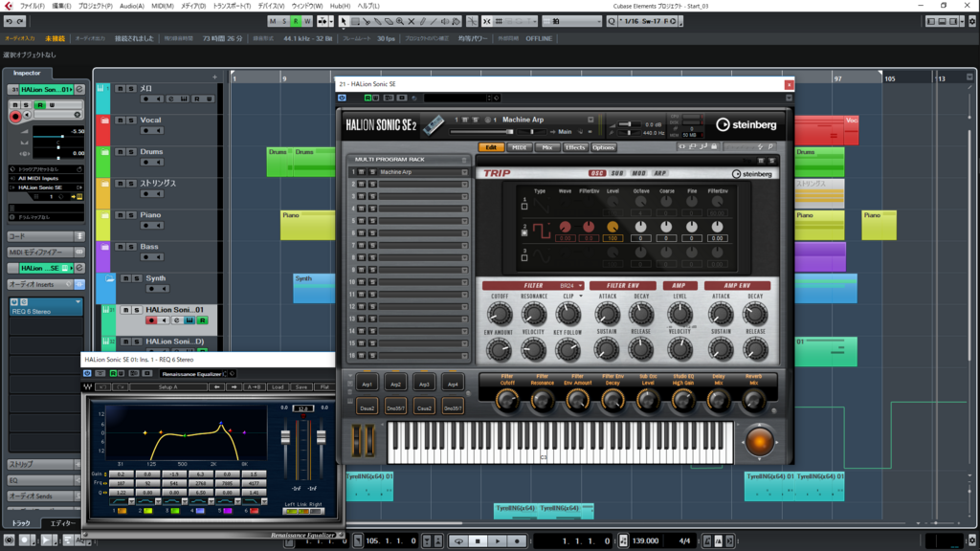The height and width of the screenshot is (551, 980).
Task: Click the Steinberg logo in HALion header
Action: point(746,124)
